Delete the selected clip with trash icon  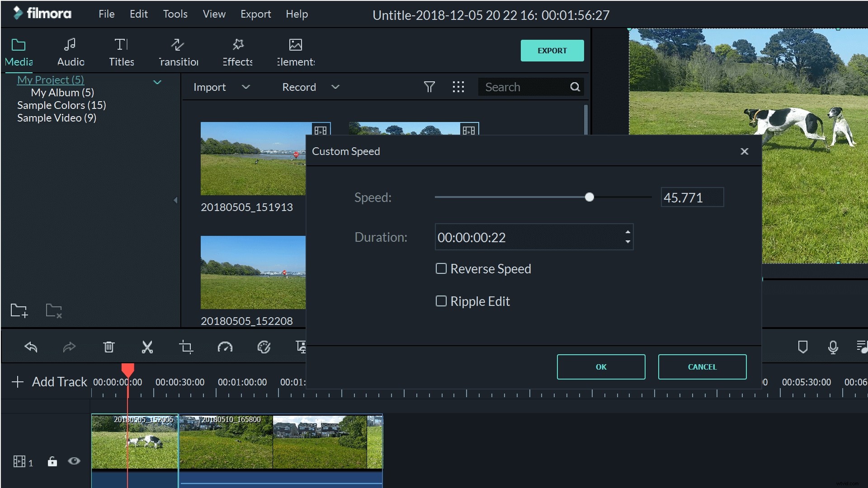click(x=108, y=347)
